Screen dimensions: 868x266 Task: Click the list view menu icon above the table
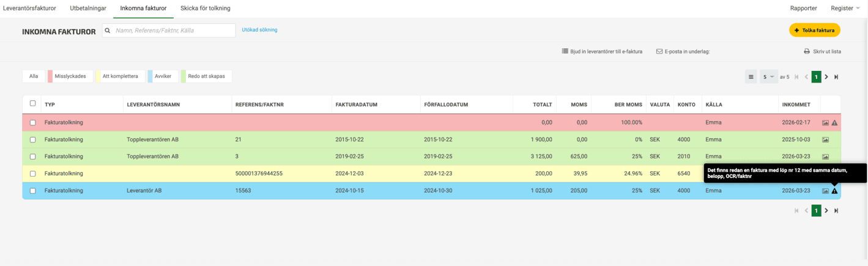(751, 77)
